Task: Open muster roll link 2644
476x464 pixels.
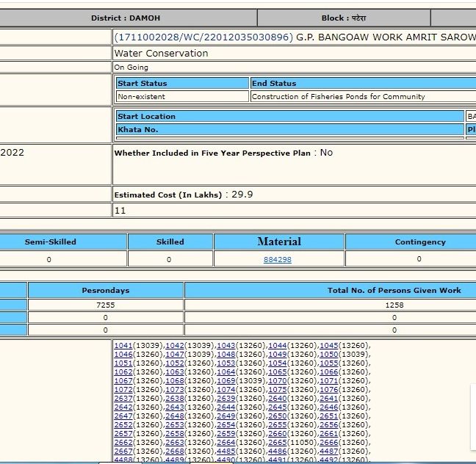Action: coord(226,407)
